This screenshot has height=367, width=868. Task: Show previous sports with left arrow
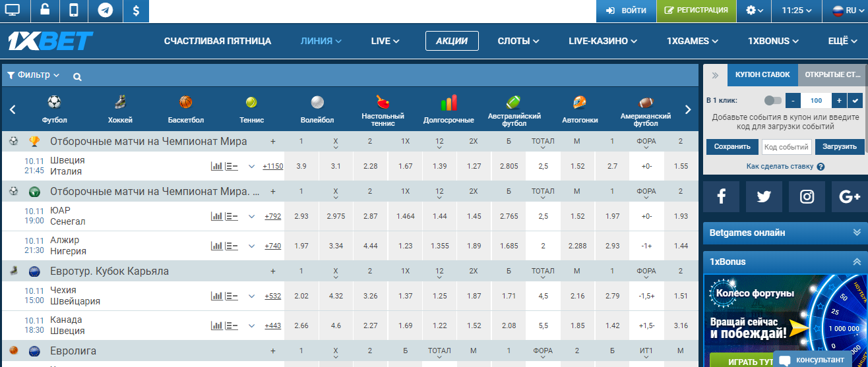(13, 110)
